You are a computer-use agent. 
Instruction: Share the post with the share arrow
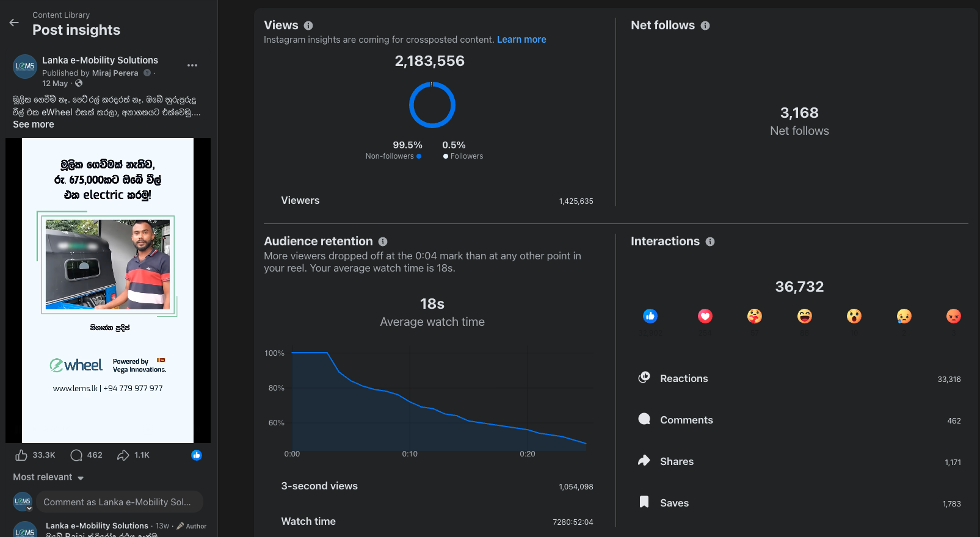click(123, 455)
